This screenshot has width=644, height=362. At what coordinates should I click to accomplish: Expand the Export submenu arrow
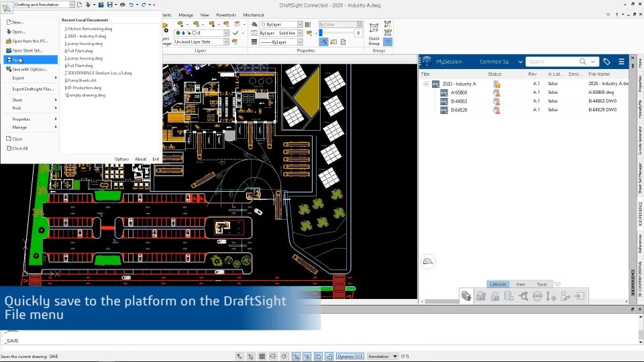[56, 78]
